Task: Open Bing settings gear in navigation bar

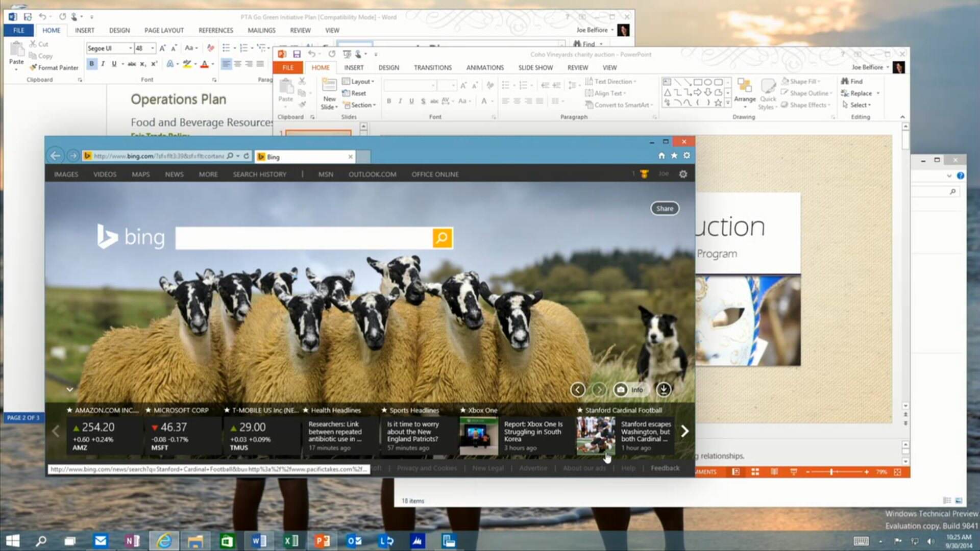Action: (683, 174)
